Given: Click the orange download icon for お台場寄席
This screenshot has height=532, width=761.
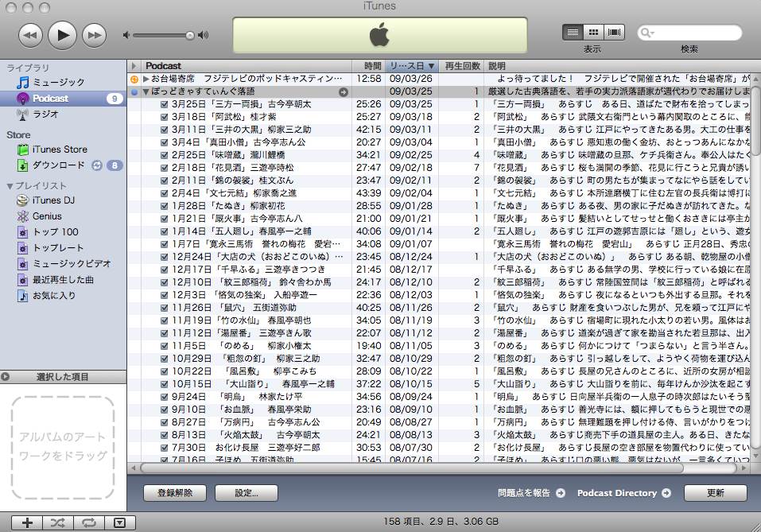Looking at the screenshot, I should (134, 79).
